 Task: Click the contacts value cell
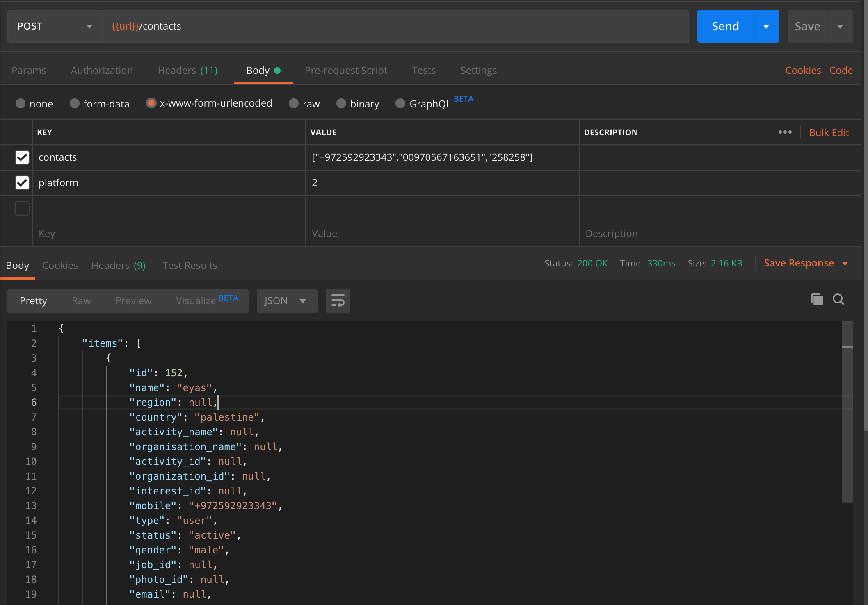tap(443, 157)
